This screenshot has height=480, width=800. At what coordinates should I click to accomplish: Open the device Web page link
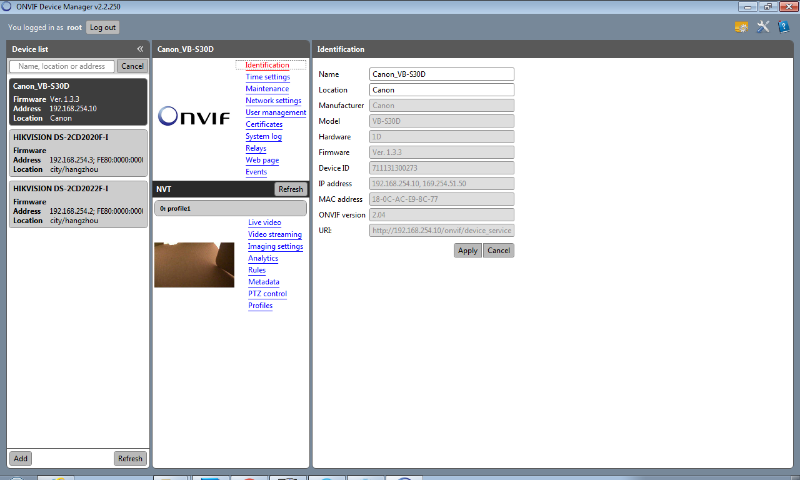[262, 160]
